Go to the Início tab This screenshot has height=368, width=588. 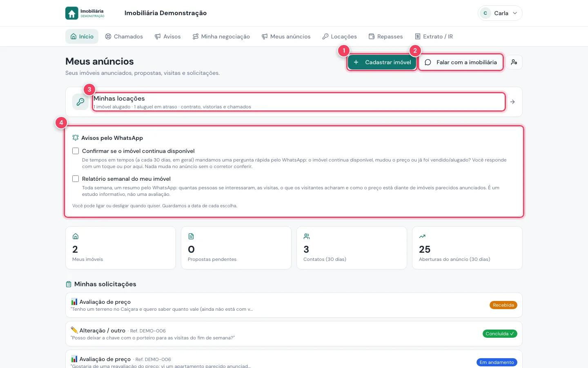pos(82,36)
